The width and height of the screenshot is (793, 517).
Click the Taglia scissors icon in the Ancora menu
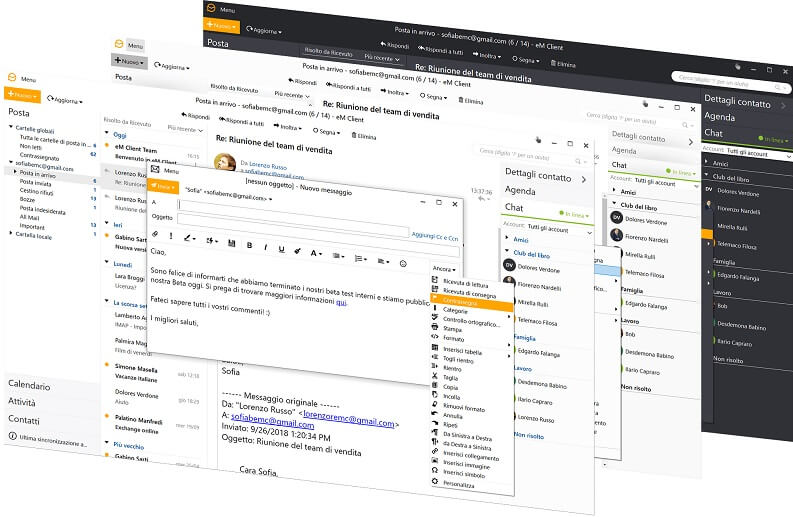pyautogui.click(x=434, y=375)
